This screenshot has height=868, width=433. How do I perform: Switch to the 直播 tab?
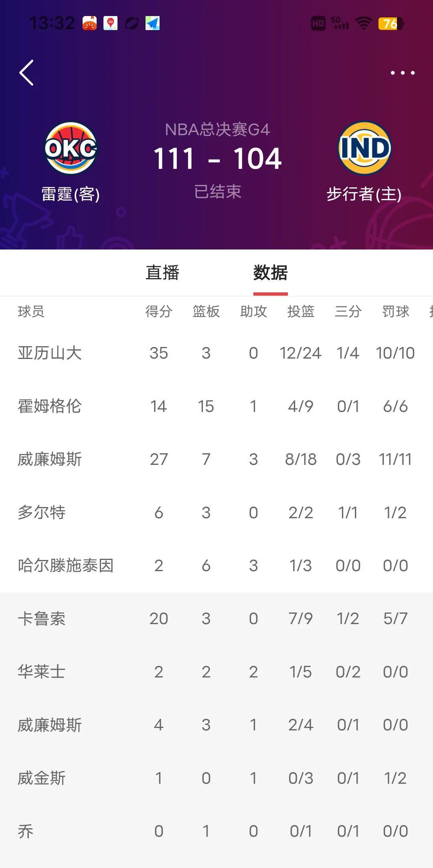pos(162,273)
